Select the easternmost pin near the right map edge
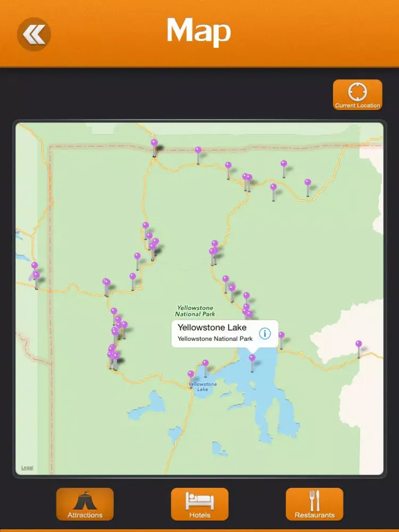 click(x=359, y=349)
